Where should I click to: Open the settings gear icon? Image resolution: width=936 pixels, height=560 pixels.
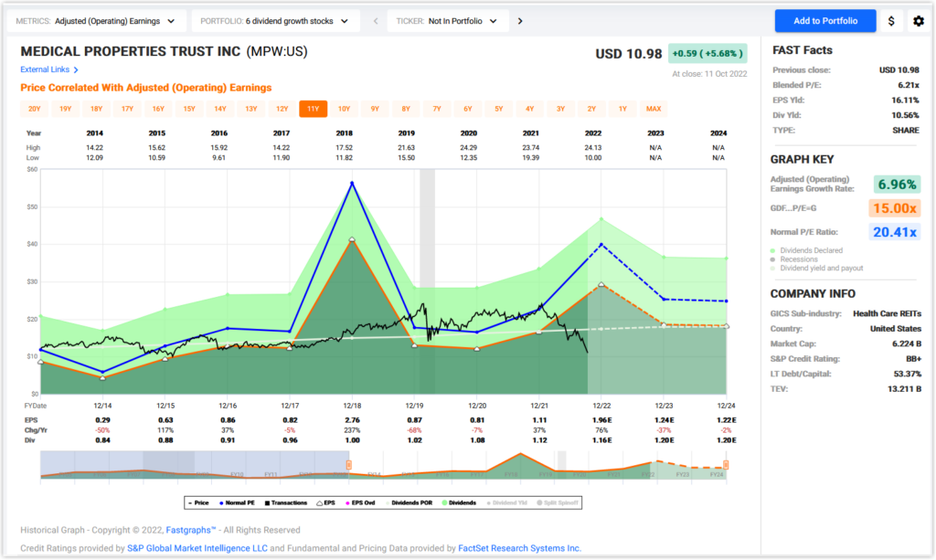(x=919, y=20)
